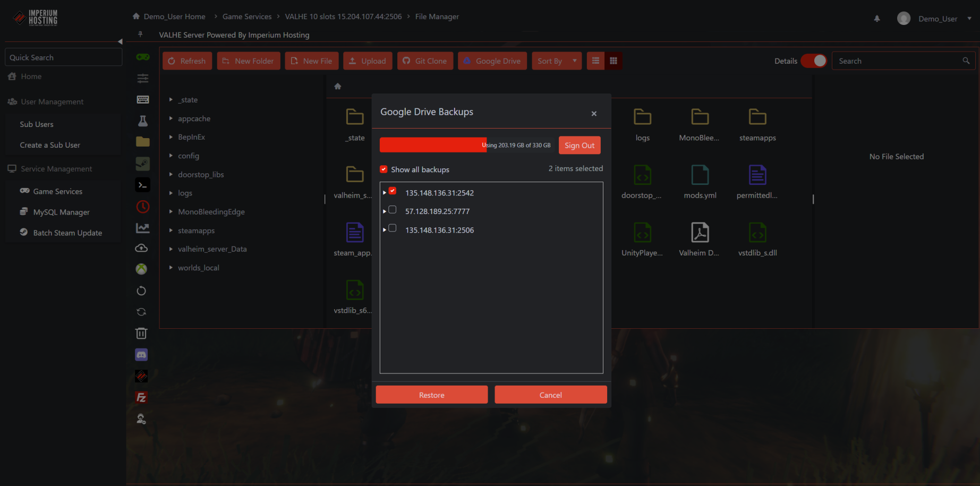
Task: Click the Git Clone button
Action: click(x=425, y=61)
